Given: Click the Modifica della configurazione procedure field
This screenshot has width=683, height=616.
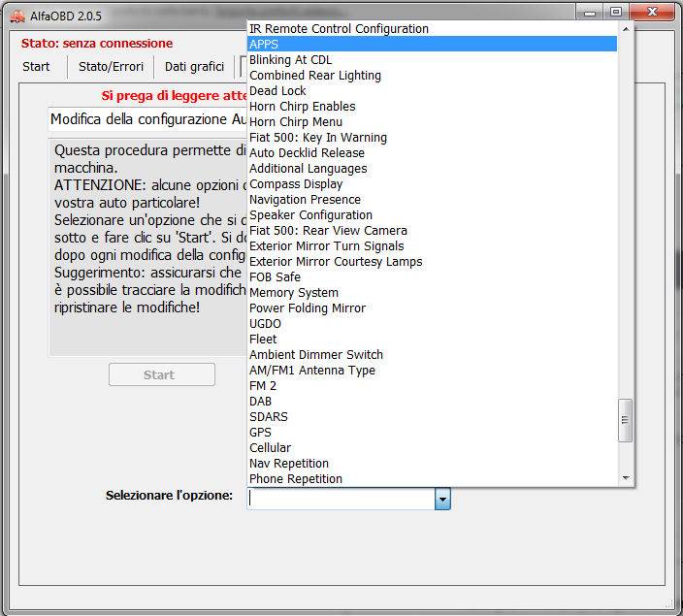Looking at the screenshot, I should pos(148,119).
